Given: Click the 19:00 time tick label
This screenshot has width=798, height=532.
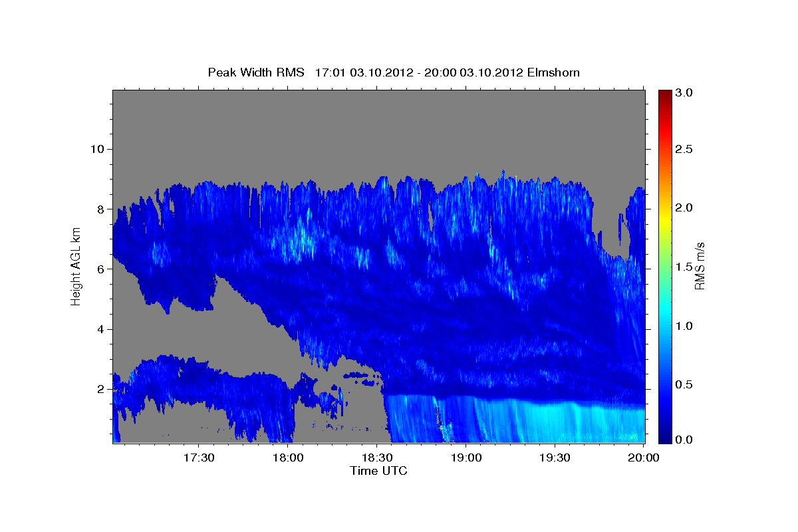Looking at the screenshot, I should click(466, 458).
